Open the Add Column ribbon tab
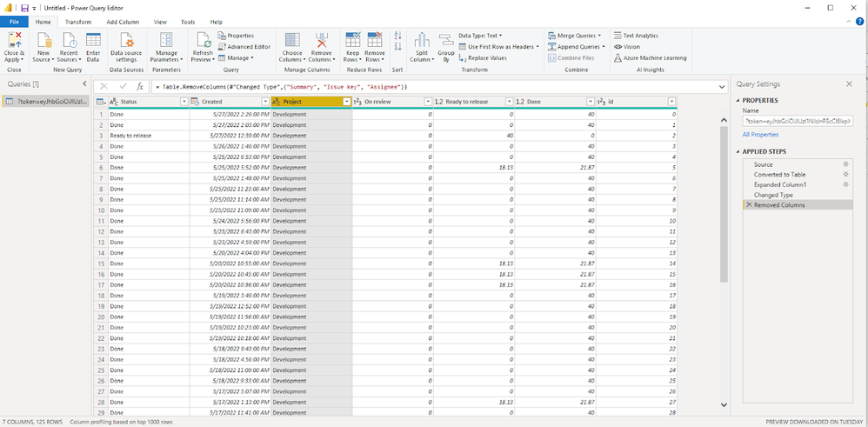868x427 pixels. pyautogui.click(x=123, y=22)
